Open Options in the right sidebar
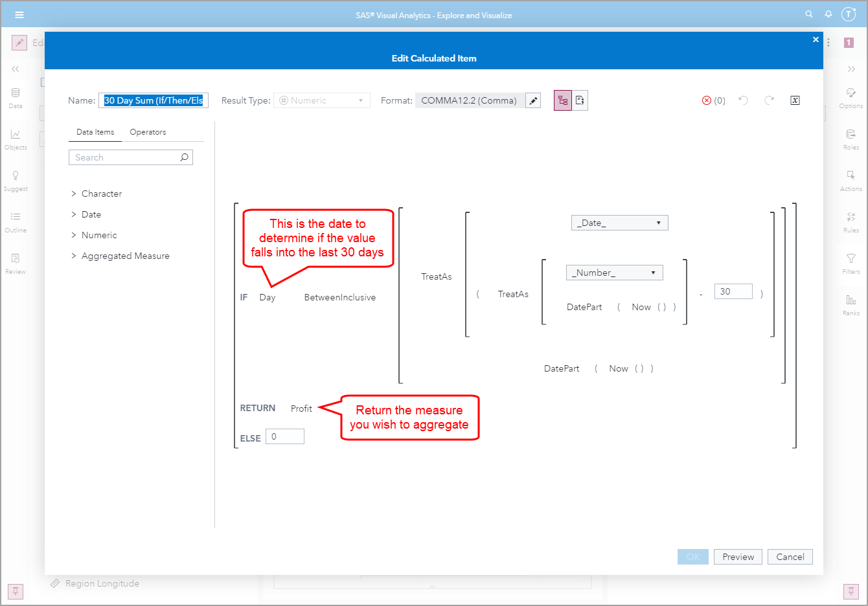 tap(851, 98)
